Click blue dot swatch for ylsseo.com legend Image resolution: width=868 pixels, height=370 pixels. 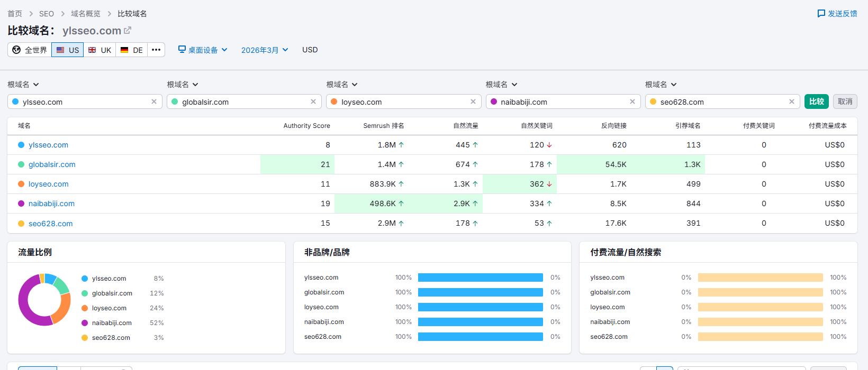pos(85,279)
